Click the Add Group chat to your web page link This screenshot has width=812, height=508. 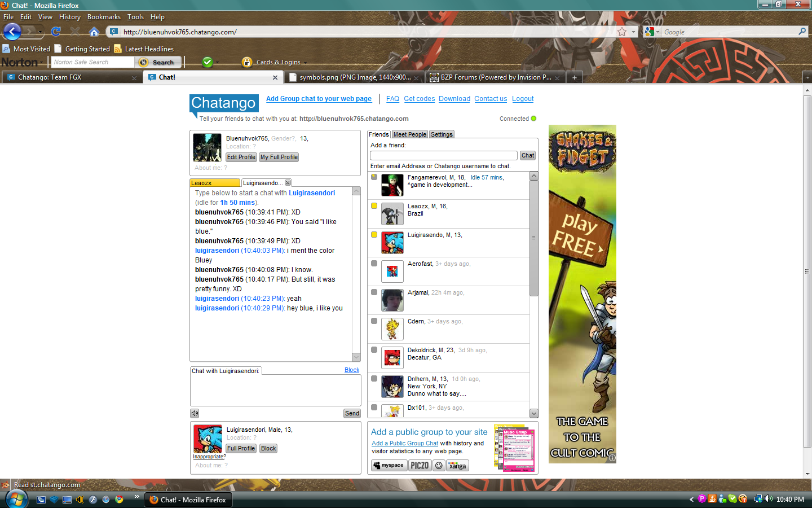click(319, 99)
